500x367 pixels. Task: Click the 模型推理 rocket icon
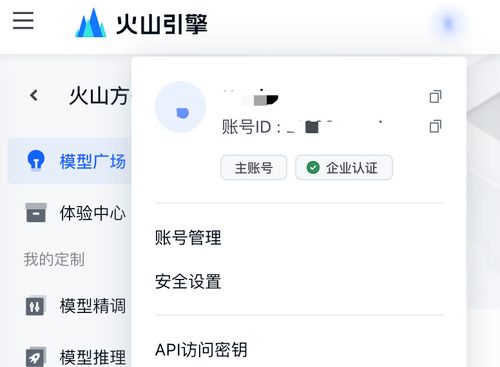pos(35,357)
